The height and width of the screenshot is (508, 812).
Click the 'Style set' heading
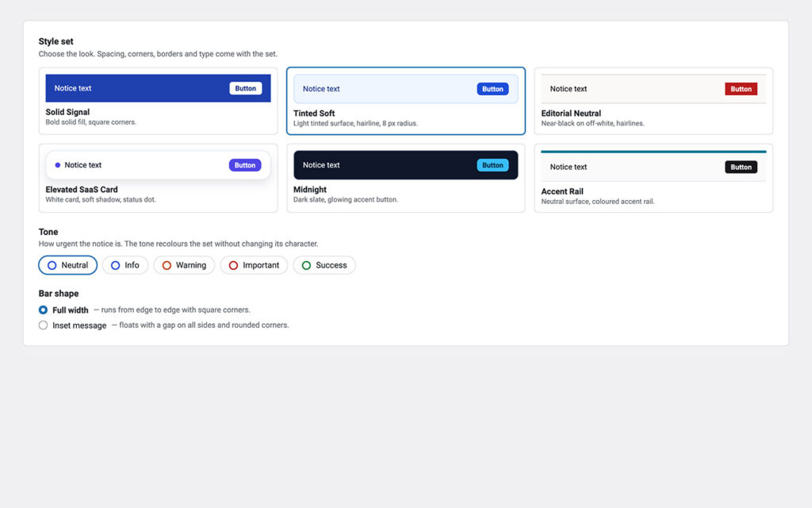(56, 41)
